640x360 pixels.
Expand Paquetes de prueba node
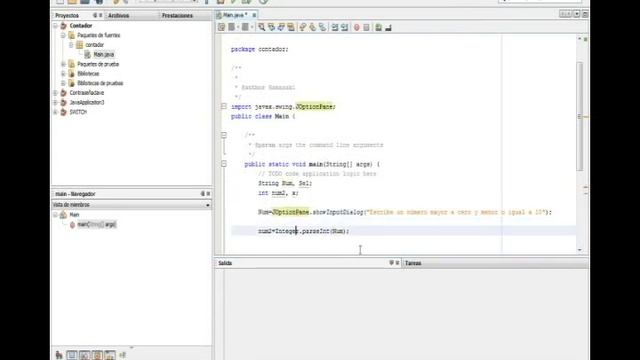tap(63, 64)
